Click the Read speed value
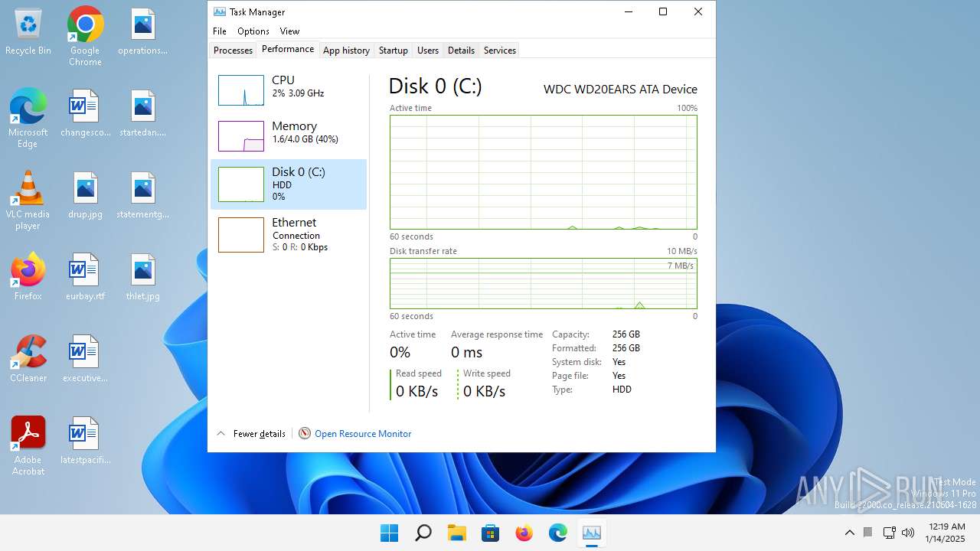This screenshot has width=980, height=551. [417, 392]
